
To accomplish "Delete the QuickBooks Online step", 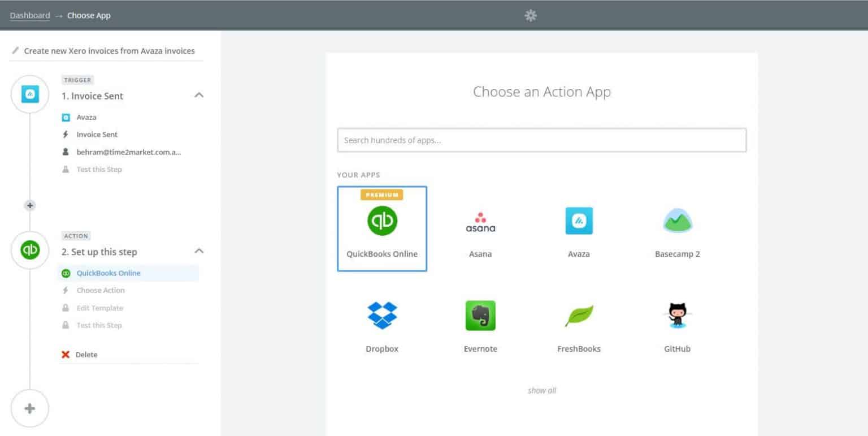I will click(x=86, y=355).
